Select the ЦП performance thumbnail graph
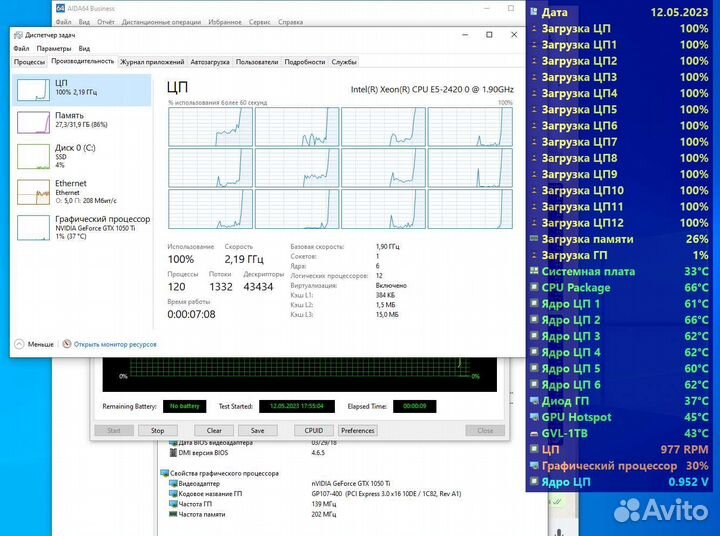This screenshot has height=536, width=720. point(34,90)
